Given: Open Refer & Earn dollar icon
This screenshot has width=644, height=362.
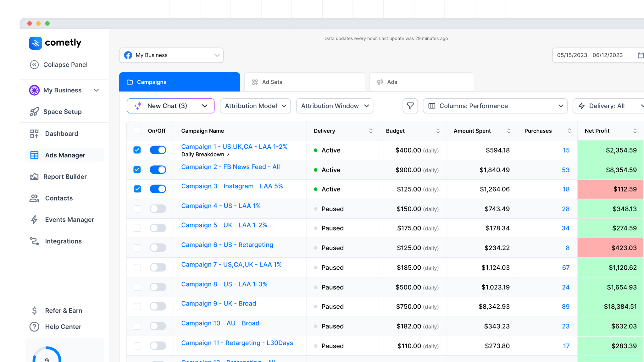Looking at the screenshot, I should (x=34, y=310).
